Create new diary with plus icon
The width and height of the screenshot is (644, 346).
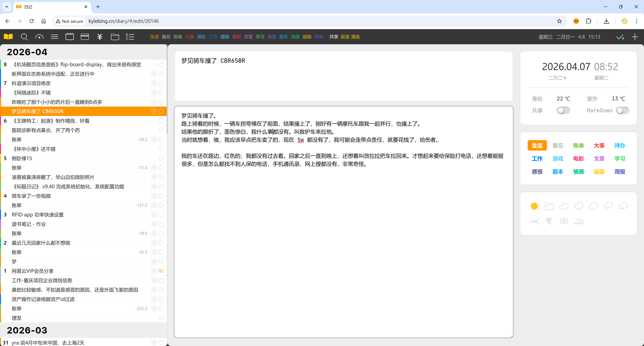635,37
